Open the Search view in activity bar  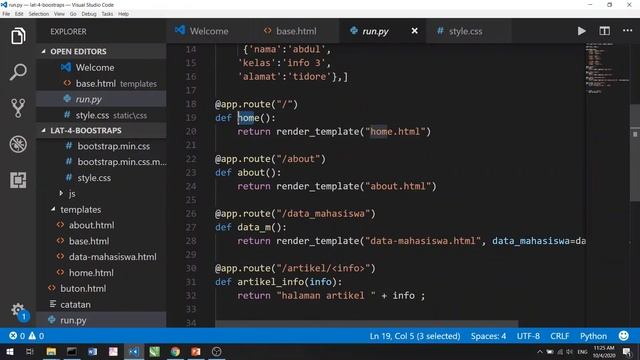[x=18, y=72]
